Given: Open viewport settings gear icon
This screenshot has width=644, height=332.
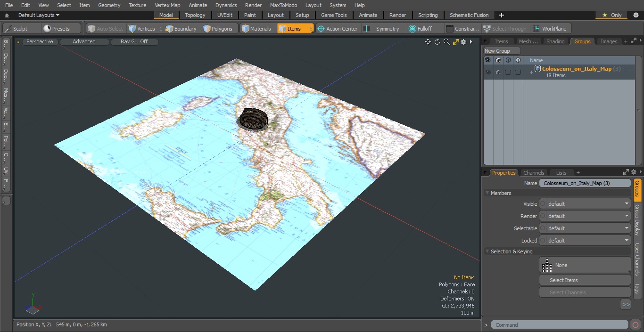Looking at the screenshot, I should [463, 42].
